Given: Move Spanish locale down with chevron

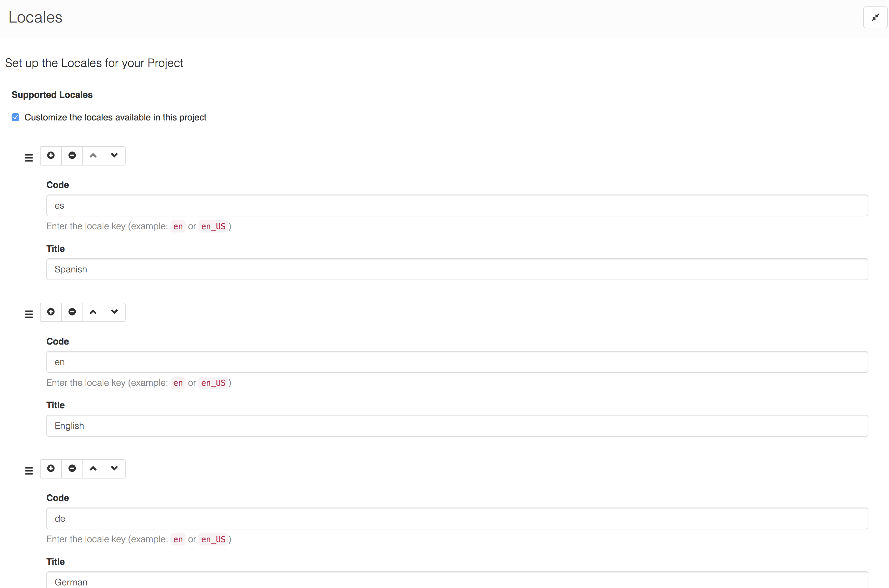Looking at the screenshot, I should click(x=114, y=155).
